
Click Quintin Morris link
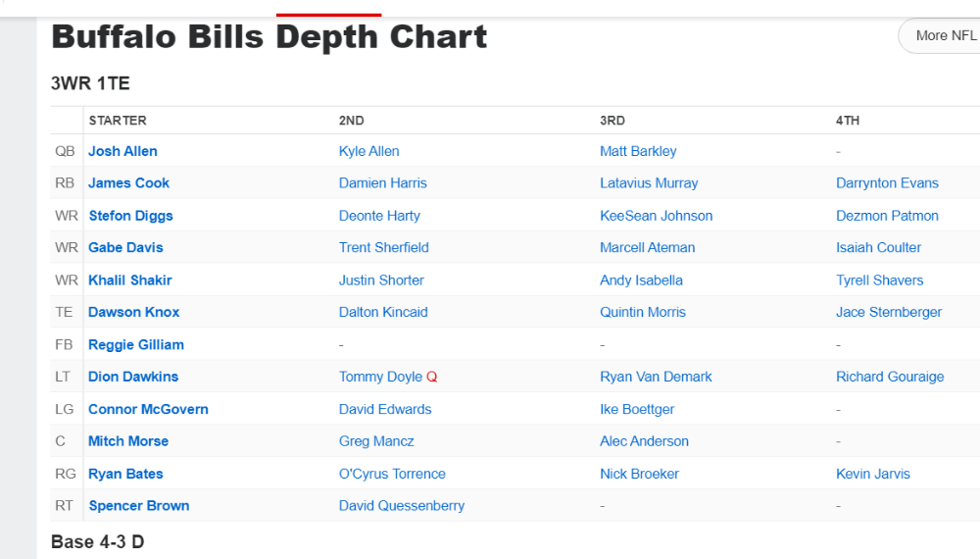click(x=643, y=312)
